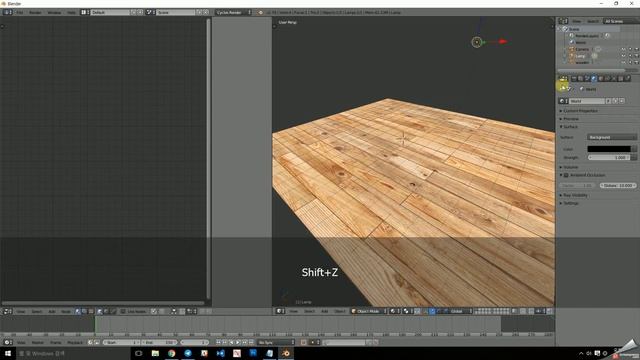The image size is (640, 360).
Task: Expand the Settings panel
Action: point(571,203)
